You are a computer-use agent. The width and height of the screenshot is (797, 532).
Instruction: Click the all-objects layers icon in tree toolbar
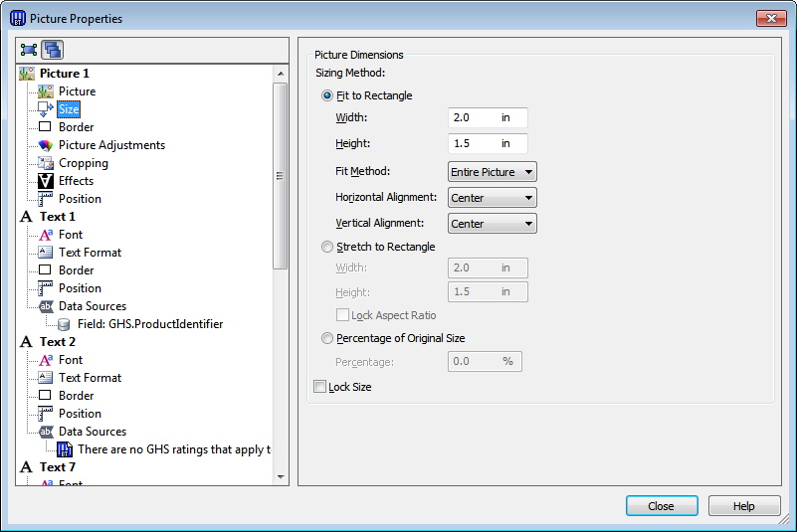click(x=53, y=50)
